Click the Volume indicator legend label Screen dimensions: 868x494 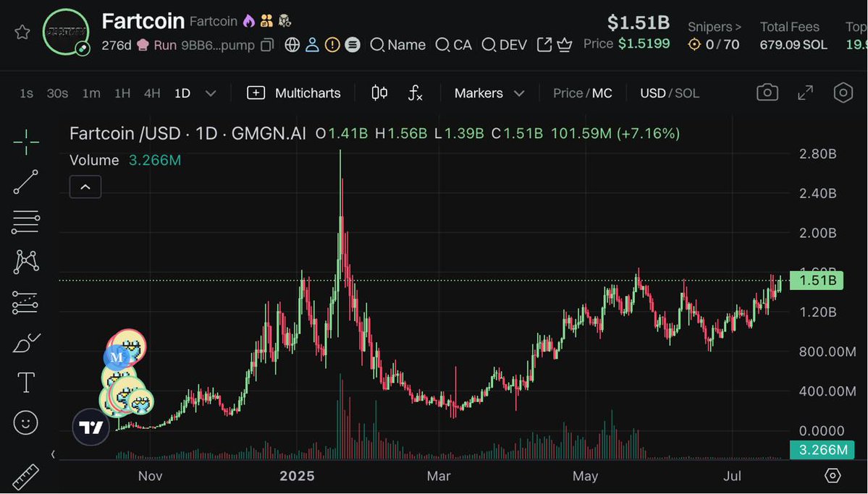point(94,161)
